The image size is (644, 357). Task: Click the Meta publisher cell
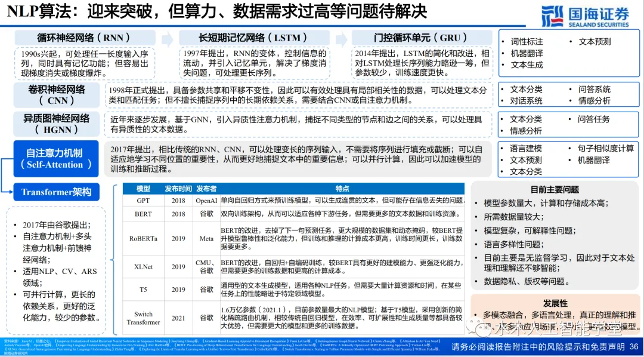(x=206, y=238)
